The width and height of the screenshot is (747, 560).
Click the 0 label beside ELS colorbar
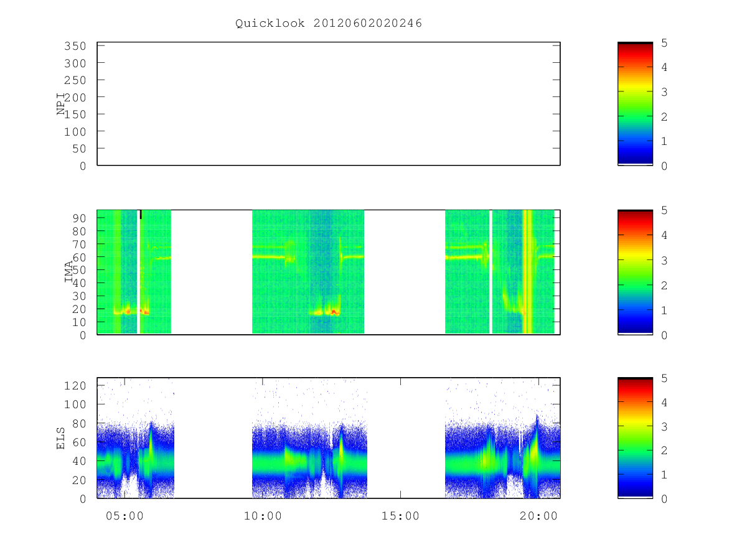(x=664, y=498)
